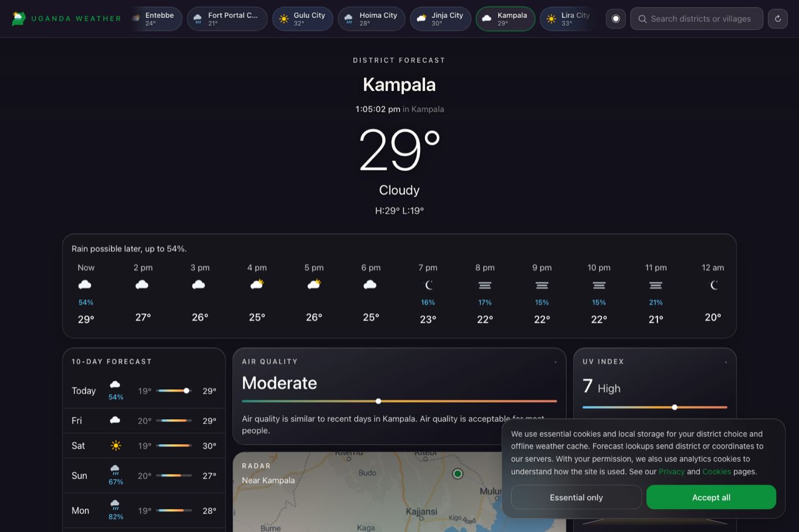The height and width of the screenshot is (532, 799).
Task: Click the Air Quality gradient bar marker
Action: click(x=378, y=401)
